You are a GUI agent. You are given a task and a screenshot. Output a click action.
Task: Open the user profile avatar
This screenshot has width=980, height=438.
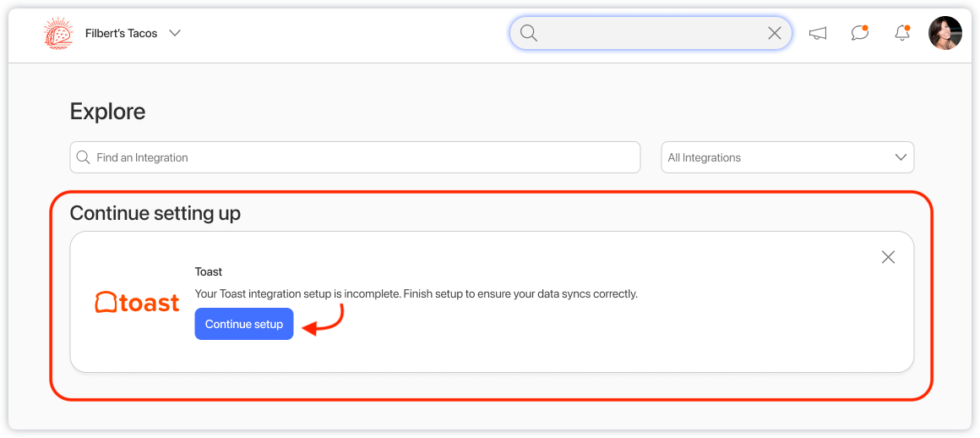tap(945, 33)
